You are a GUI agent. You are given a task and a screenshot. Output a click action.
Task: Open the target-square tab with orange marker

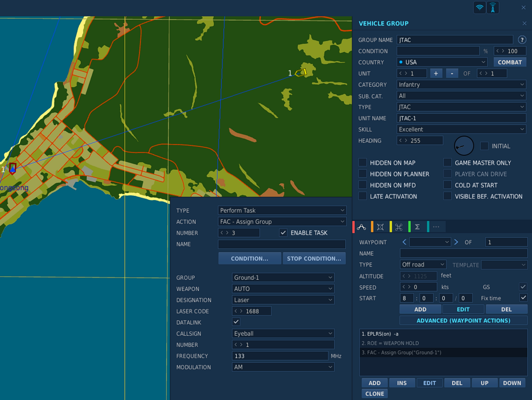[380, 227]
